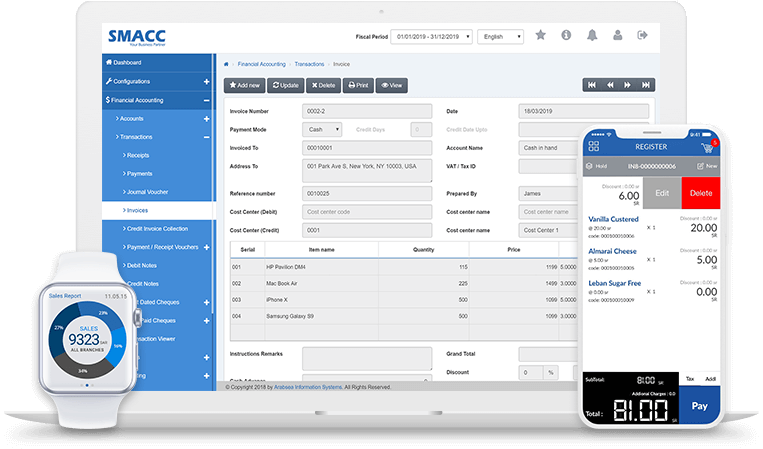Open the phone register grid menu icon

pyautogui.click(x=593, y=146)
